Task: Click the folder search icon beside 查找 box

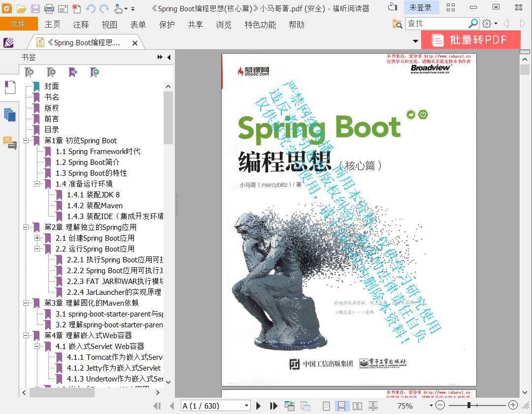Action: point(397,24)
